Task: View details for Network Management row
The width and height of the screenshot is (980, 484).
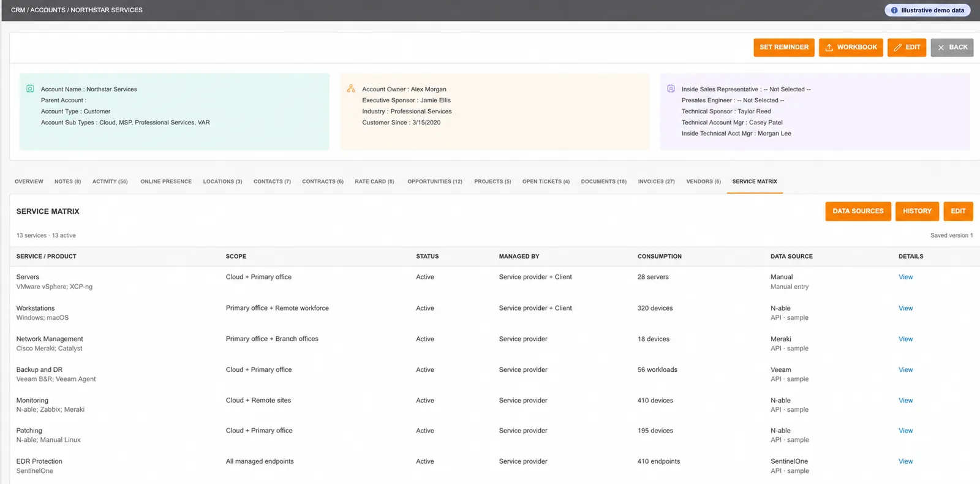Action: point(905,339)
